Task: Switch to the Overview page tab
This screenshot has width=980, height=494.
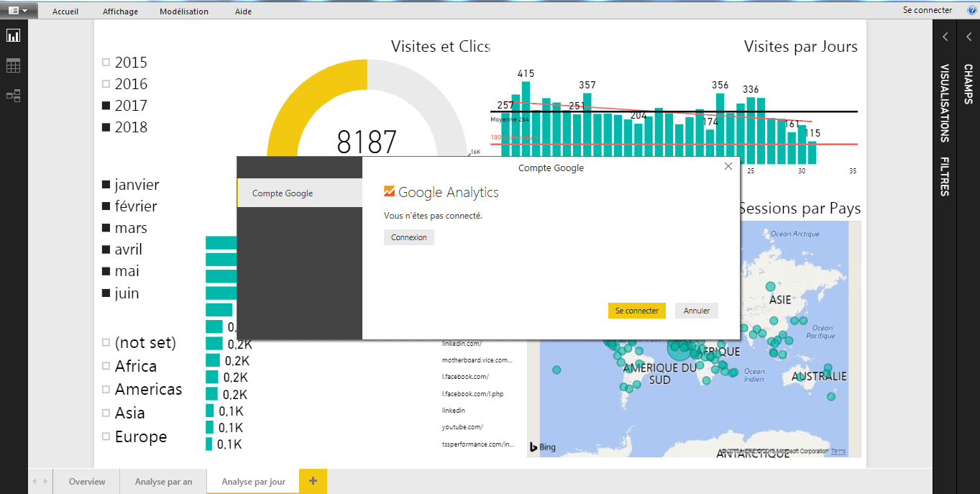Action: (x=87, y=482)
